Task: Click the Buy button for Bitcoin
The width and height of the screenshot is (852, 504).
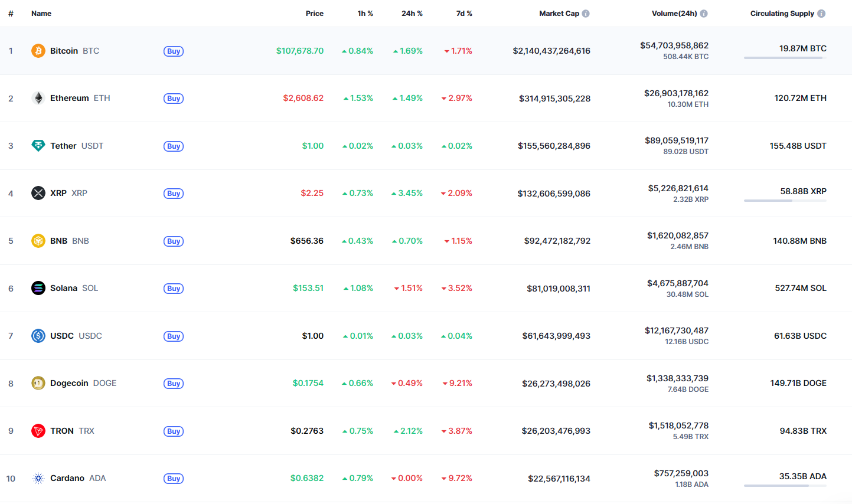Action: point(174,51)
